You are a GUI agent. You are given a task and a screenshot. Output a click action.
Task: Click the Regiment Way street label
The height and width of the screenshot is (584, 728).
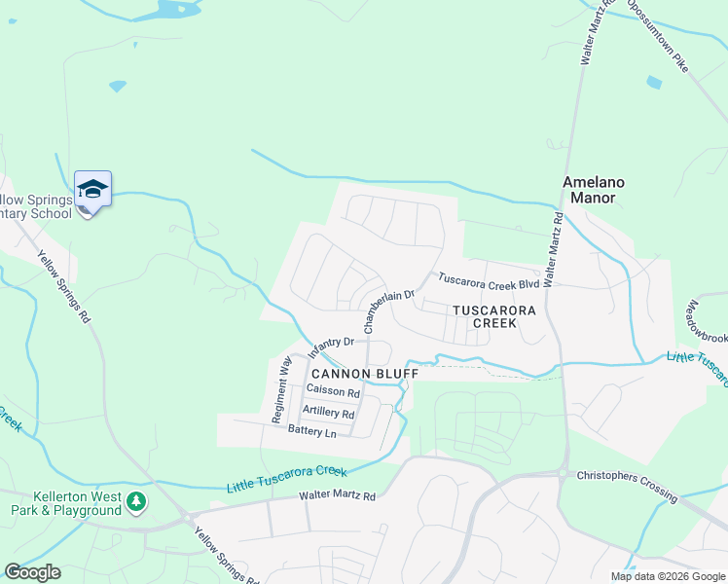[x=282, y=389]
